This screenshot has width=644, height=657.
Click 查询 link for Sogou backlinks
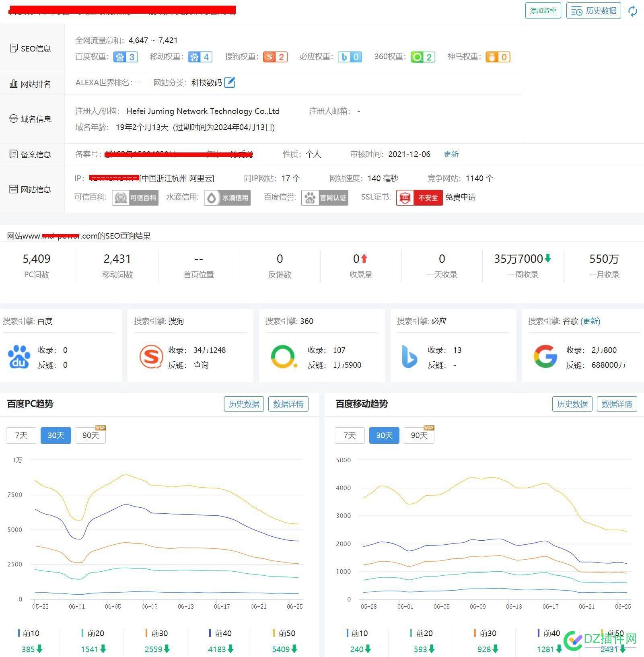click(201, 365)
